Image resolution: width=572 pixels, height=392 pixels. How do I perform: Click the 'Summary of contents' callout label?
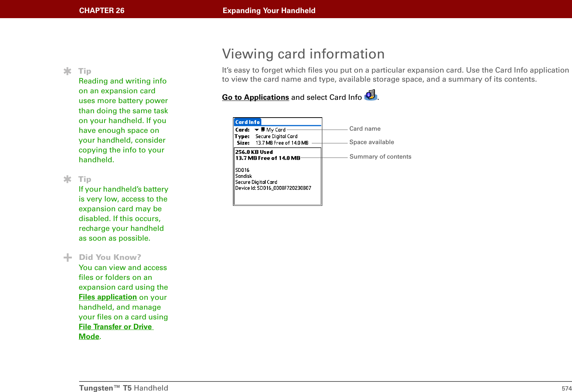[x=380, y=156]
